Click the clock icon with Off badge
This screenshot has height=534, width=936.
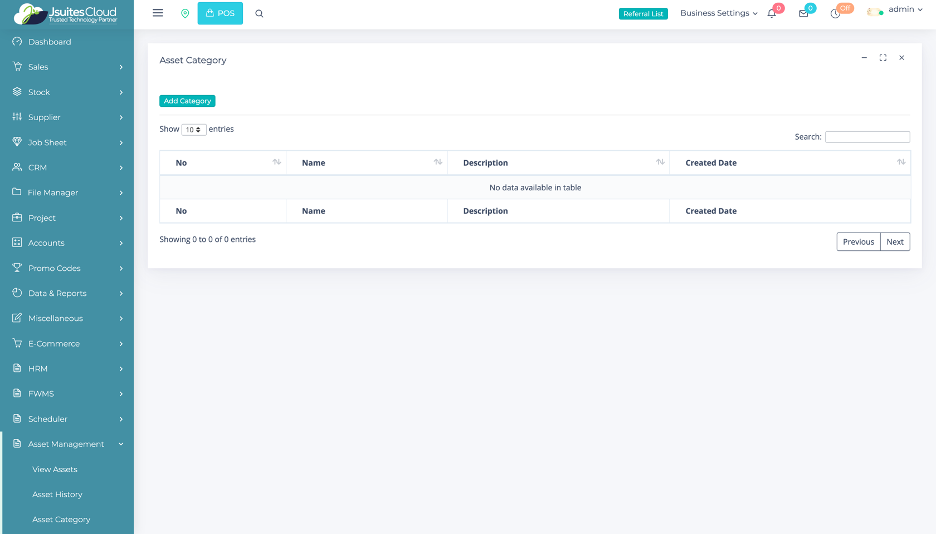pos(836,13)
